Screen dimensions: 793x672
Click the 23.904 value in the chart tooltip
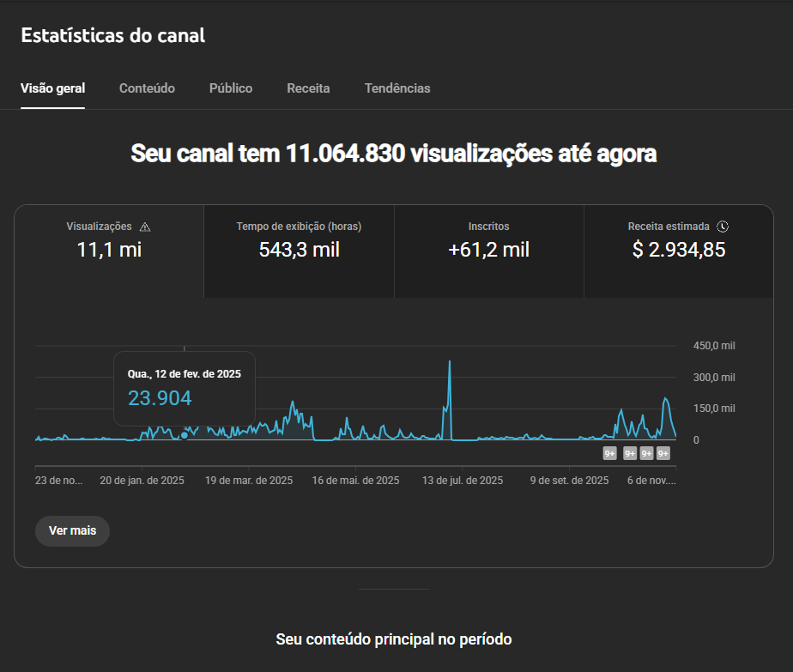point(160,398)
